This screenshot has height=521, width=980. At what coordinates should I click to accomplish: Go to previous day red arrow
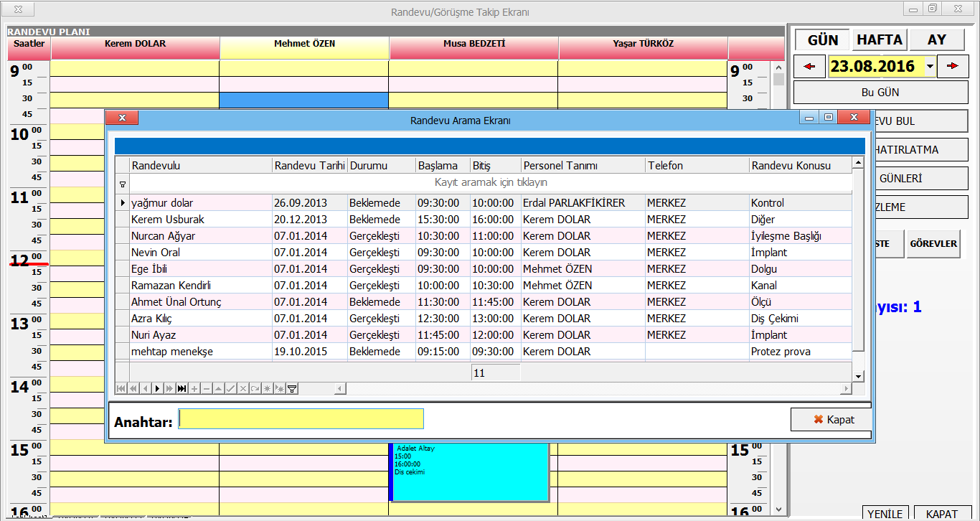810,66
